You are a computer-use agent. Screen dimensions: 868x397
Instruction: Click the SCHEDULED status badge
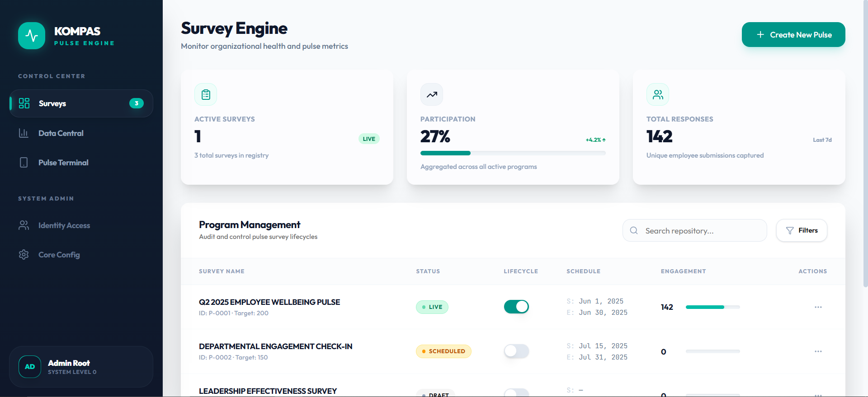pyautogui.click(x=443, y=351)
